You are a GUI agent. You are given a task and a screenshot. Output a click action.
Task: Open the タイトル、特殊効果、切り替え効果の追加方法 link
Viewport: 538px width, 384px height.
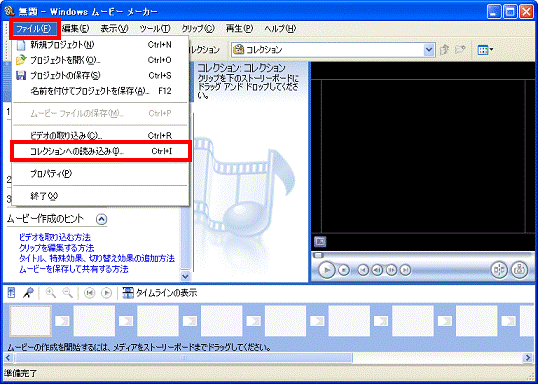click(97, 258)
